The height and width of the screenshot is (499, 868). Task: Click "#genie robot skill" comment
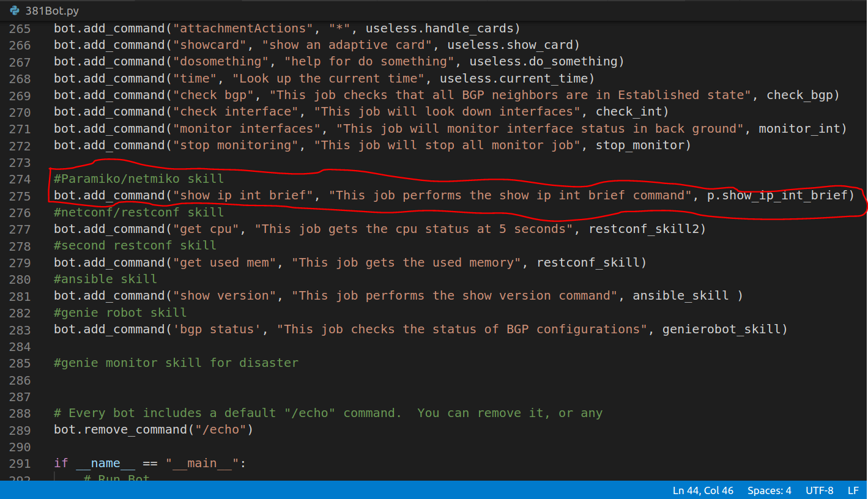tap(121, 312)
